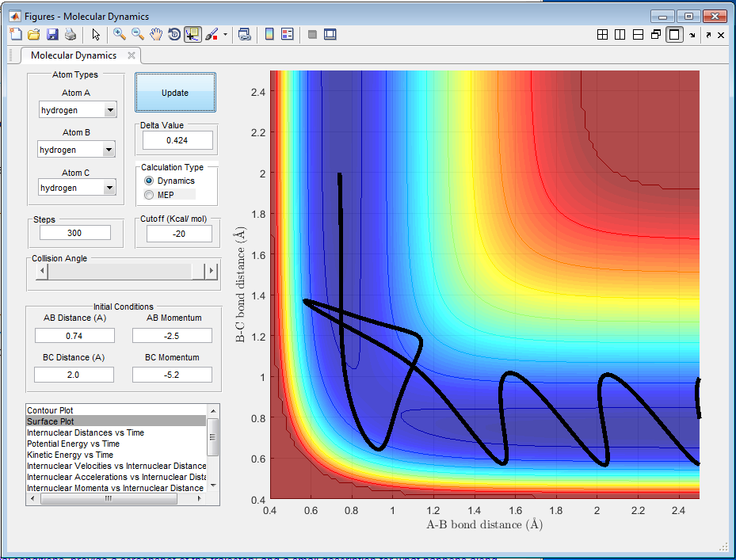This screenshot has width=736, height=560.
Task: Click the Print Figure icon
Action: [71, 34]
